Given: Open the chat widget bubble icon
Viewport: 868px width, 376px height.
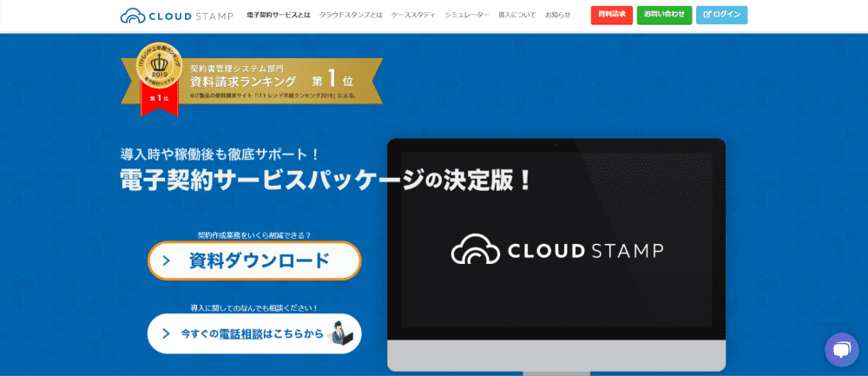Looking at the screenshot, I should (841, 350).
